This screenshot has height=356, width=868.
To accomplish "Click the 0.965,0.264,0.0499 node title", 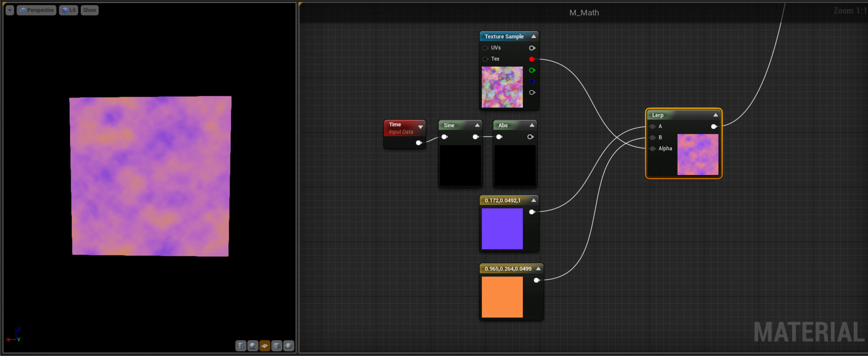I will point(508,269).
